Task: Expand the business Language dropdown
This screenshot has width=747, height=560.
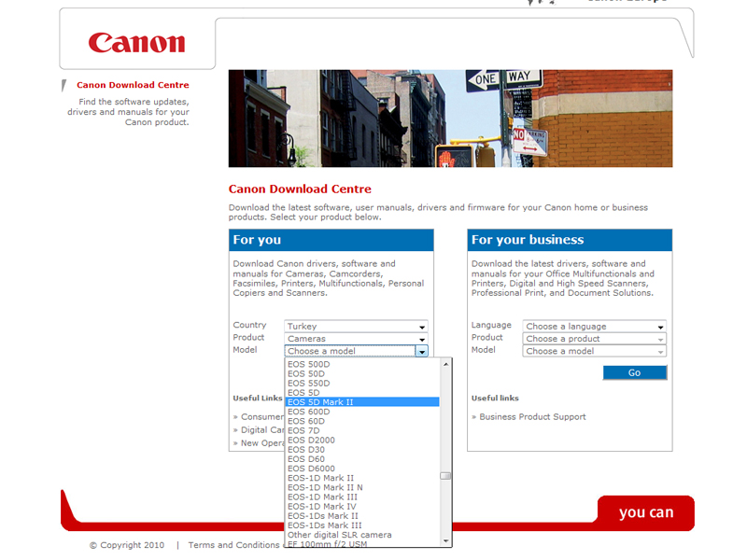Action: pos(594,327)
